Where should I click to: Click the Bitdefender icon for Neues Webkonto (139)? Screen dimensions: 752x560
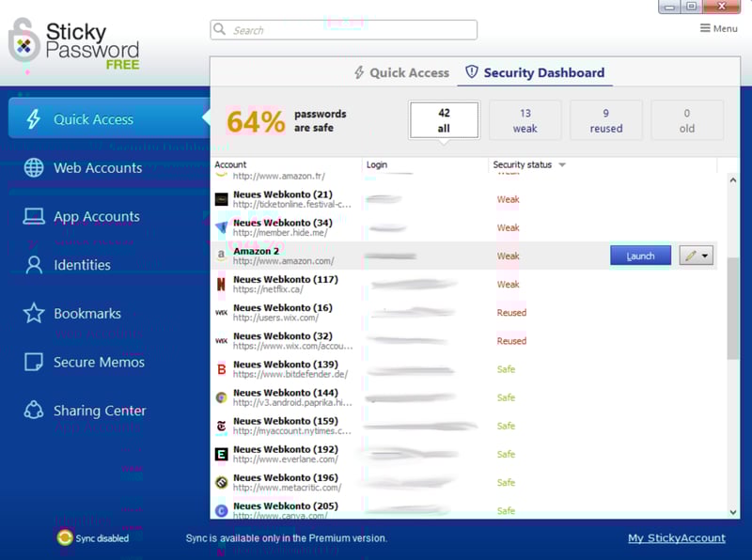pyautogui.click(x=221, y=369)
